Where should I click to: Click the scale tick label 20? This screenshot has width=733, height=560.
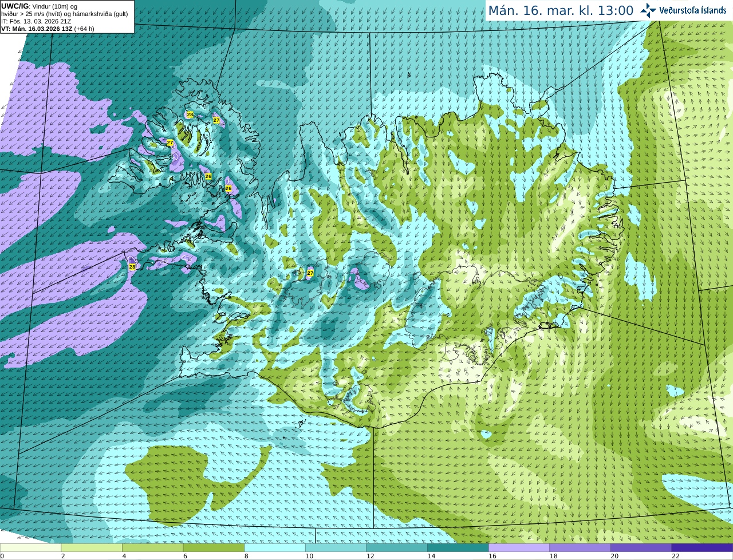click(x=614, y=556)
